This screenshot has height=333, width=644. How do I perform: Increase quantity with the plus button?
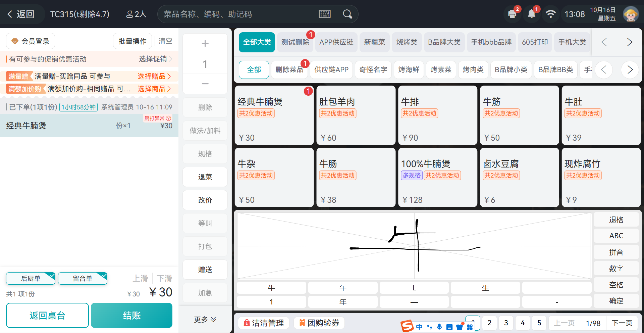(x=205, y=44)
